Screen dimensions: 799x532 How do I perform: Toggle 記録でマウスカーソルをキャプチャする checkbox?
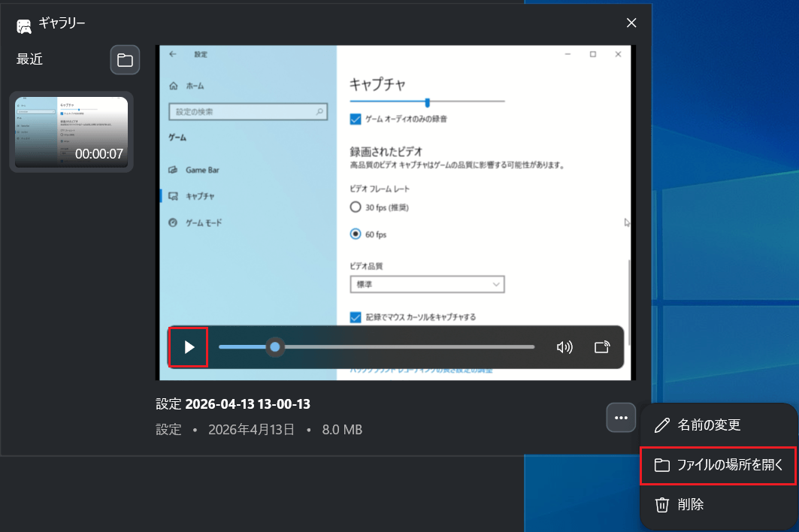tap(354, 318)
